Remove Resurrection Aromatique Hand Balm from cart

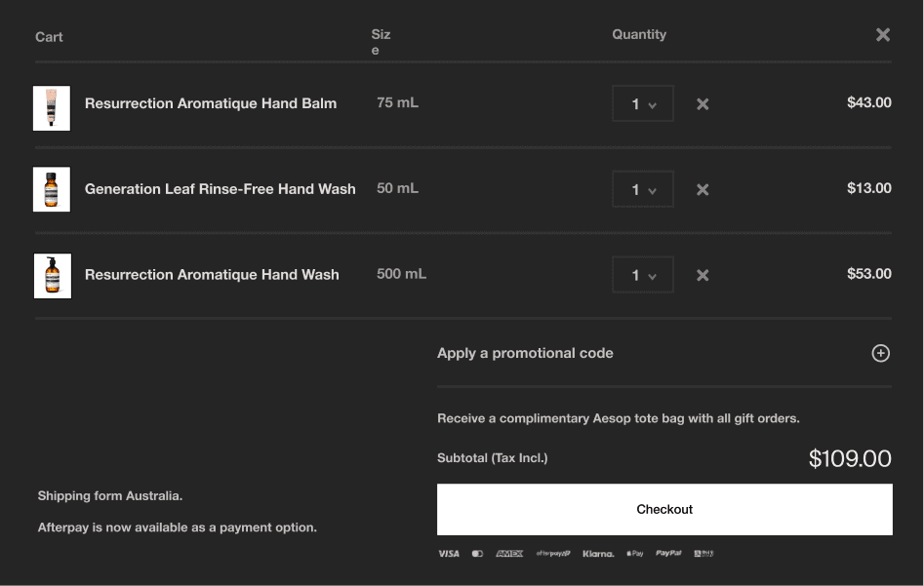coord(703,104)
